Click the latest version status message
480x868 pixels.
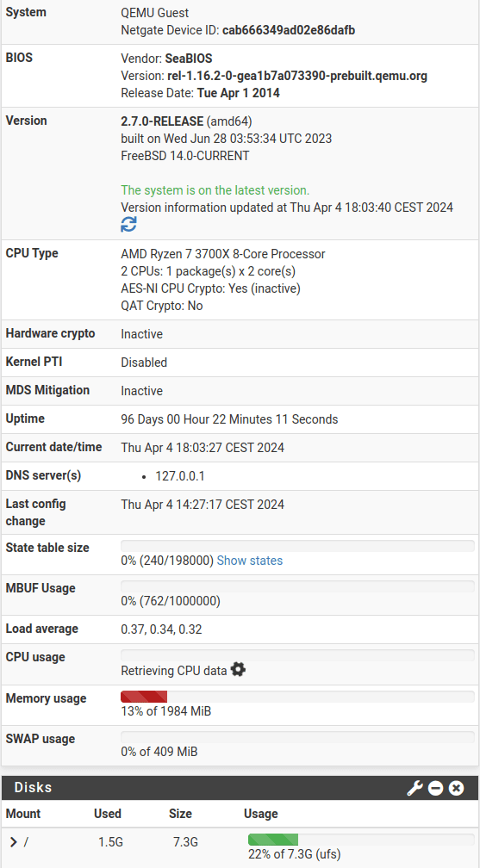coord(215,190)
